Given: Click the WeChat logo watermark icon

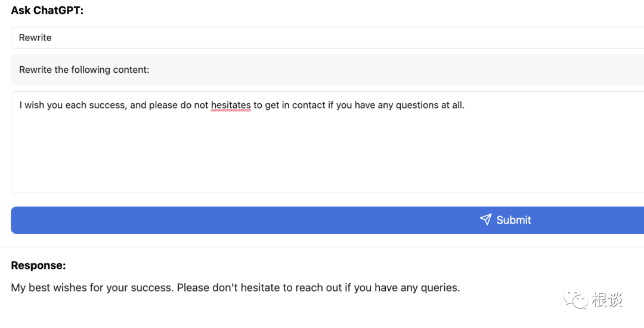Looking at the screenshot, I should [575, 299].
